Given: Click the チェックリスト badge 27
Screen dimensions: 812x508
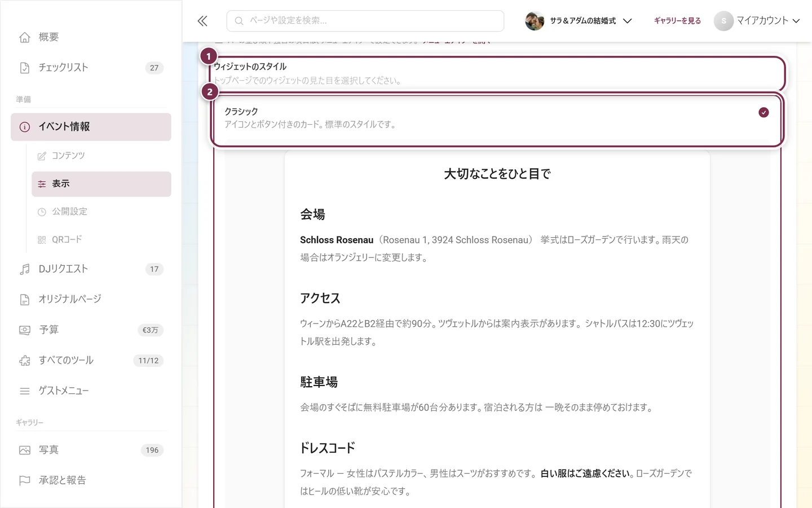Looking at the screenshot, I should point(154,68).
